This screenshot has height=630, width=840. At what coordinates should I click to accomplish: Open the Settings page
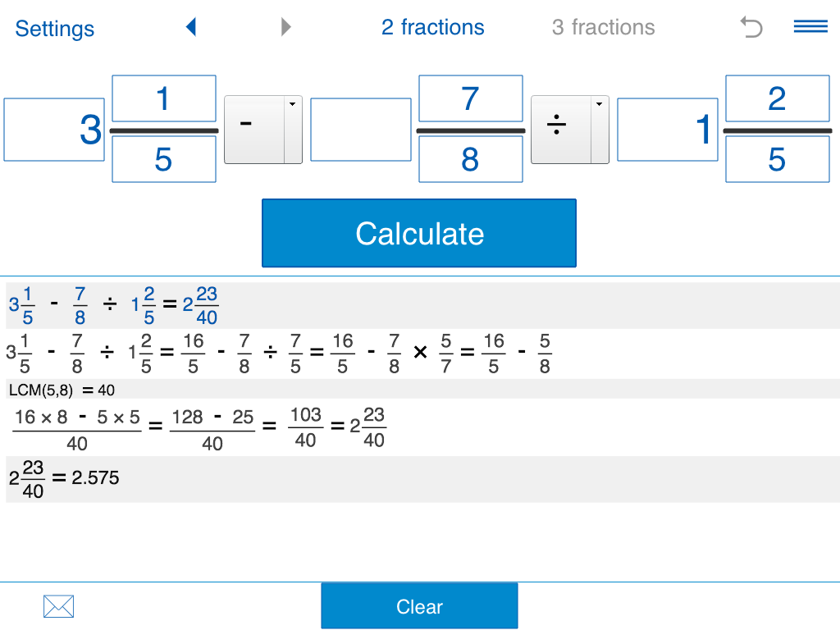point(54,29)
